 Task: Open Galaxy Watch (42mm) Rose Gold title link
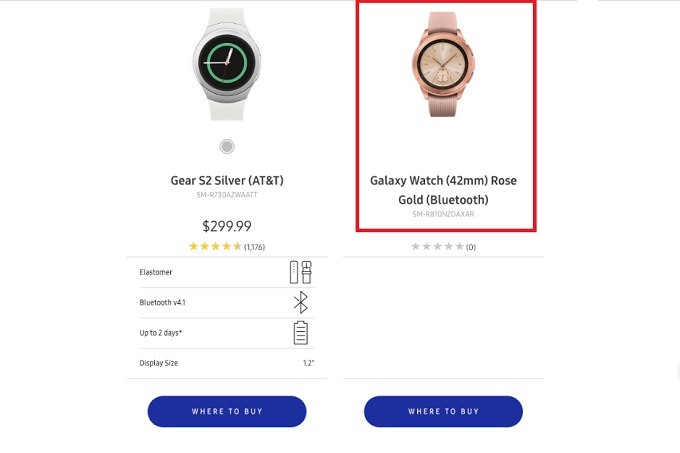tap(443, 190)
